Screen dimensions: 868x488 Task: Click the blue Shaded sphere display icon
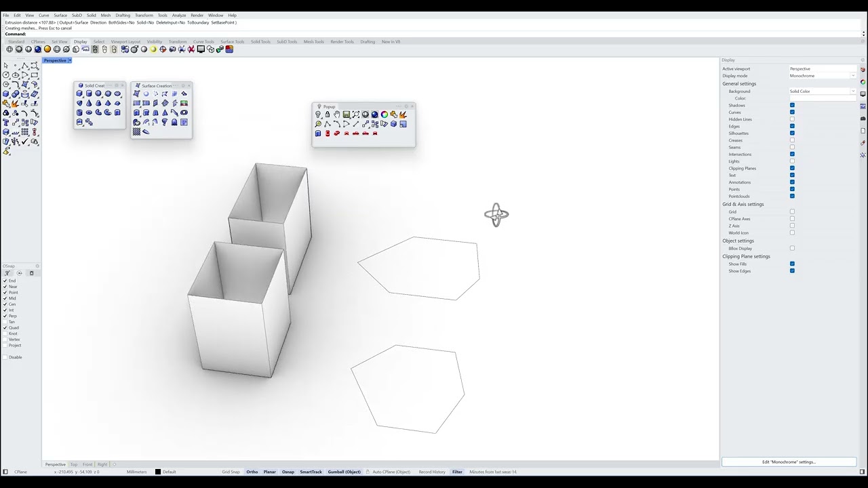(x=38, y=49)
